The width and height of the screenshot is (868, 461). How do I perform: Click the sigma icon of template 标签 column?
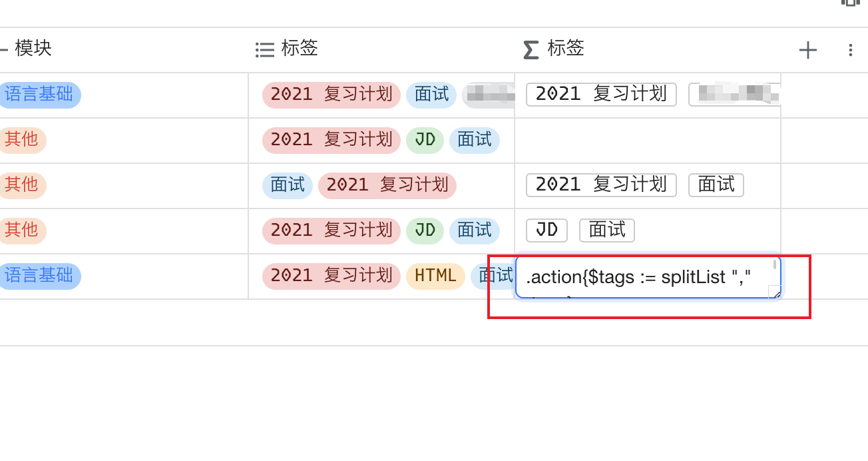coord(531,49)
